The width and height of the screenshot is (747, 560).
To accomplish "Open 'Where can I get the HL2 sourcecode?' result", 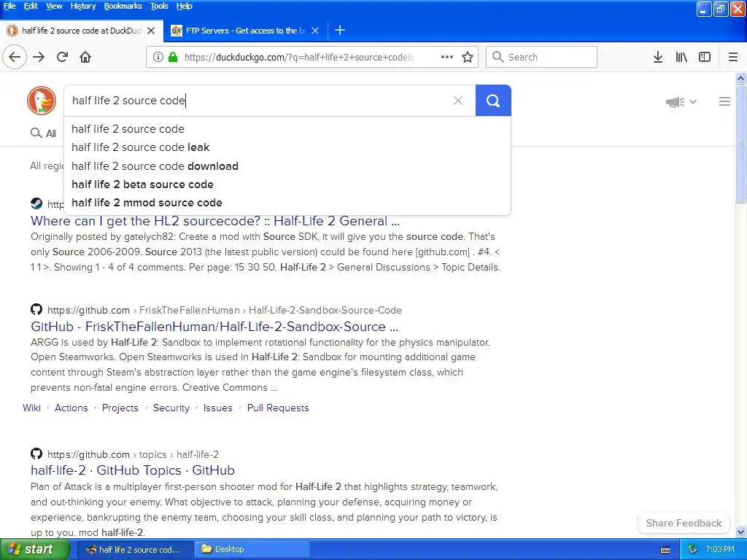I will 215,221.
